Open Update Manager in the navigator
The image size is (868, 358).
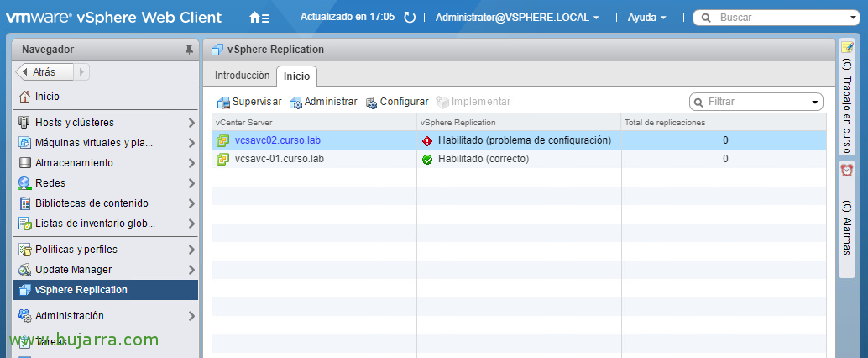(x=73, y=270)
